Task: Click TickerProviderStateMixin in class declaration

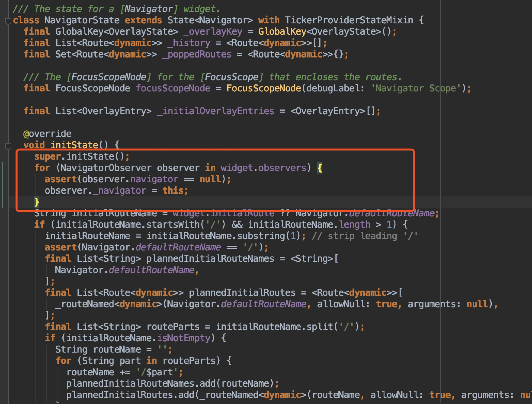Action: coord(349,20)
